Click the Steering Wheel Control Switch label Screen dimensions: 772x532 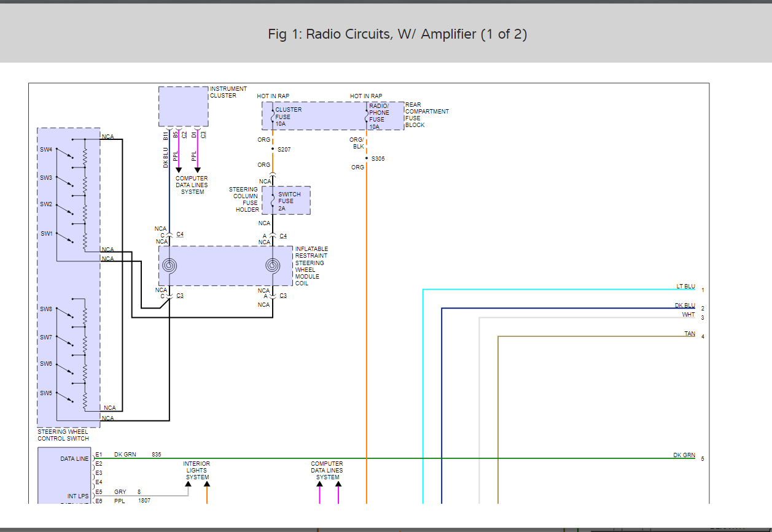pyautogui.click(x=63, y=435)
